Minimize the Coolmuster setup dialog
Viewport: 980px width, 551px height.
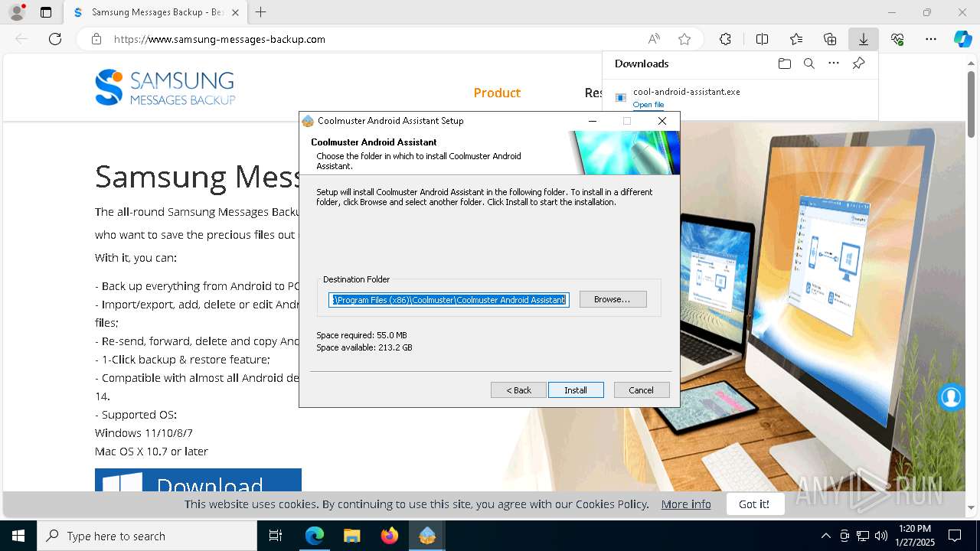tap(593, 121)
